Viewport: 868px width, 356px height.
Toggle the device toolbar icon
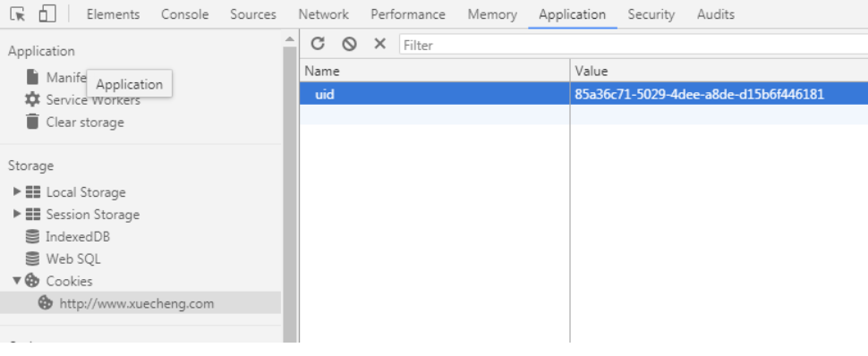47,13
